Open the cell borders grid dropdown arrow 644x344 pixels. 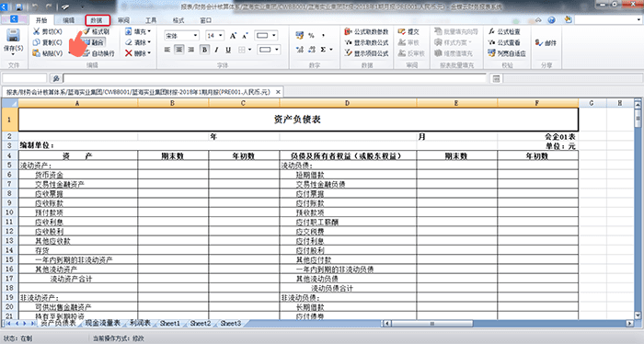[x=249, y=50]
